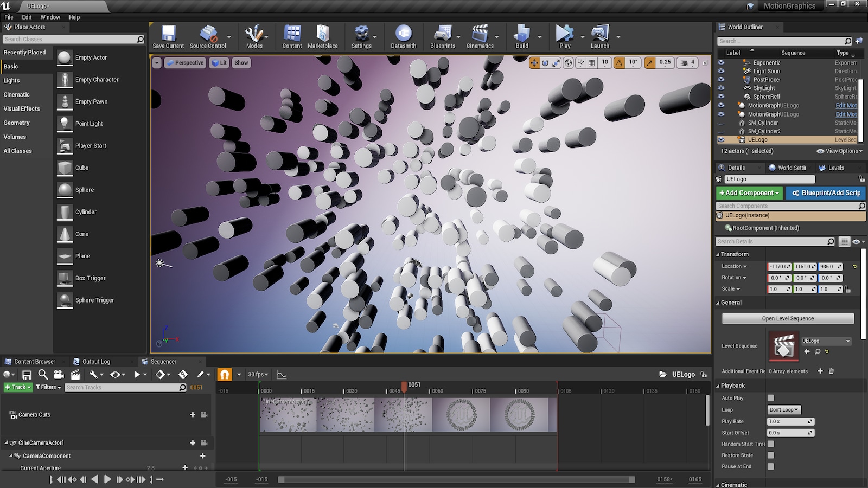Open the Perspective viewport dropdown
This screenshot has height=488, width=868.
point(184,63)
